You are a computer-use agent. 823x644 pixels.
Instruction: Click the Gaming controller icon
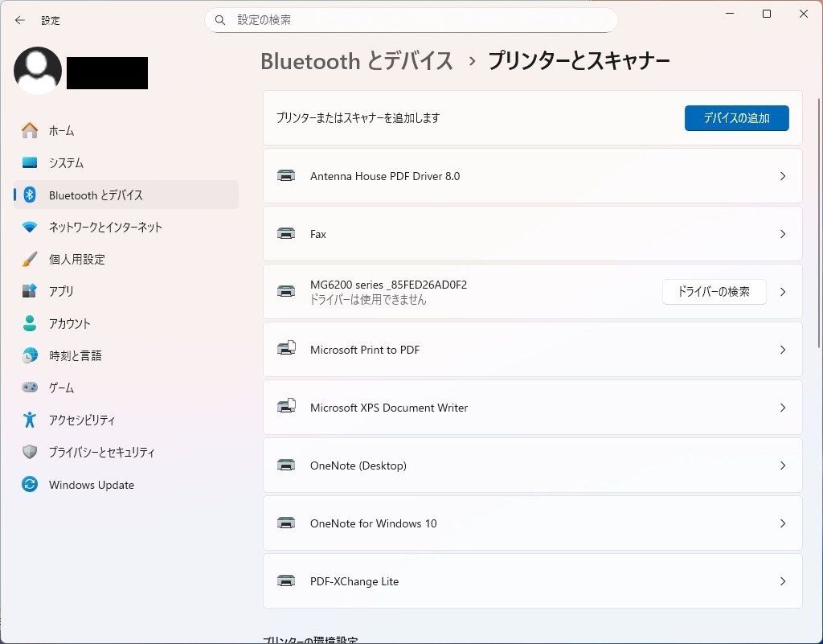30,388
